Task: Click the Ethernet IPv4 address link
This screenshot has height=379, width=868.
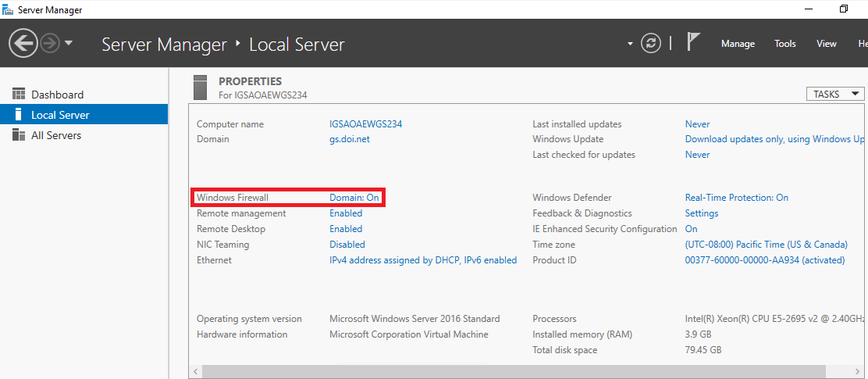Action: click(x=423, y=260)
